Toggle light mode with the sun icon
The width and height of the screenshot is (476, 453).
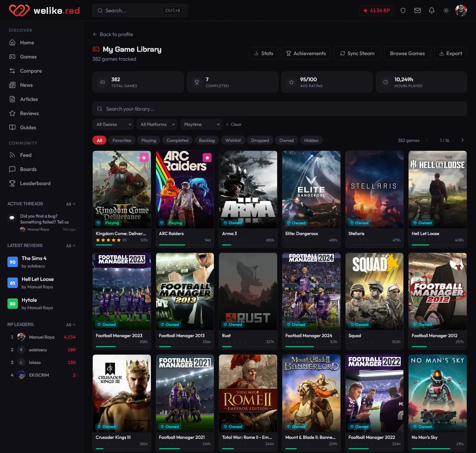pyautogui.click(x=446, y=10)
